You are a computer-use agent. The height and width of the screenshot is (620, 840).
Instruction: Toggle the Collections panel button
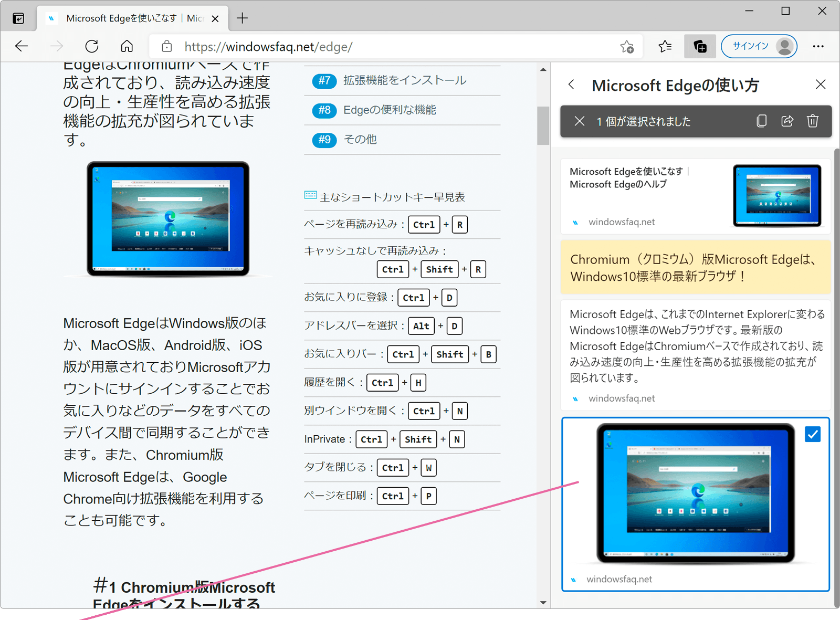click(x=700, y=46)
